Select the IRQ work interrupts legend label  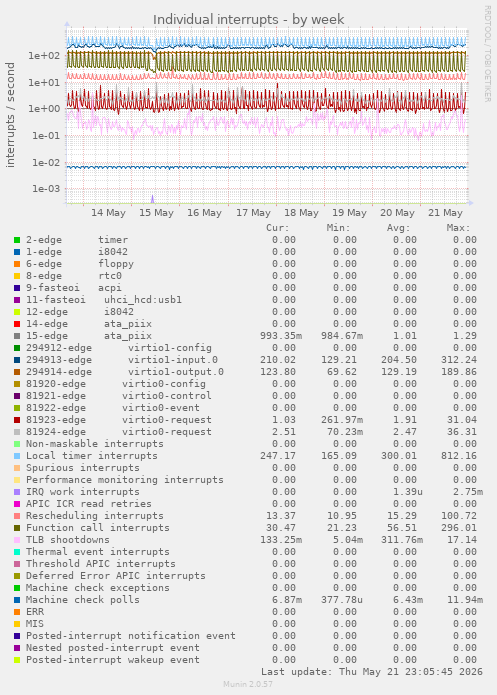[x=82, y=492]
